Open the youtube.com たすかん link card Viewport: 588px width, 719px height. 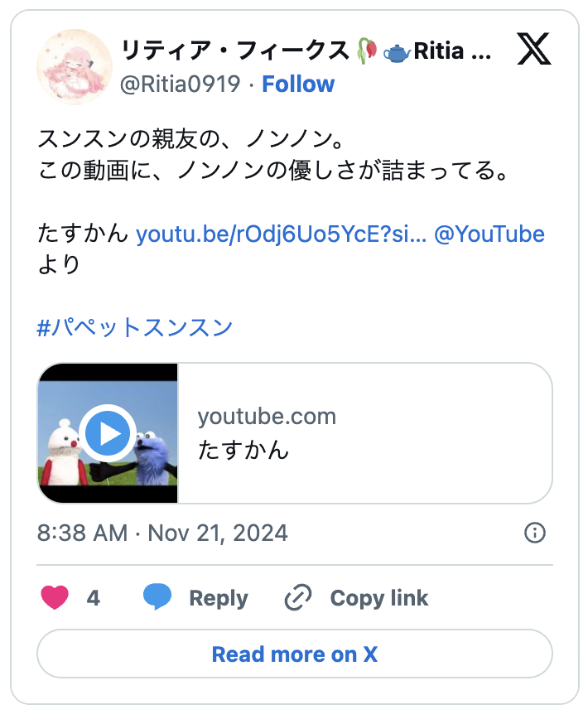click(295, 433)
